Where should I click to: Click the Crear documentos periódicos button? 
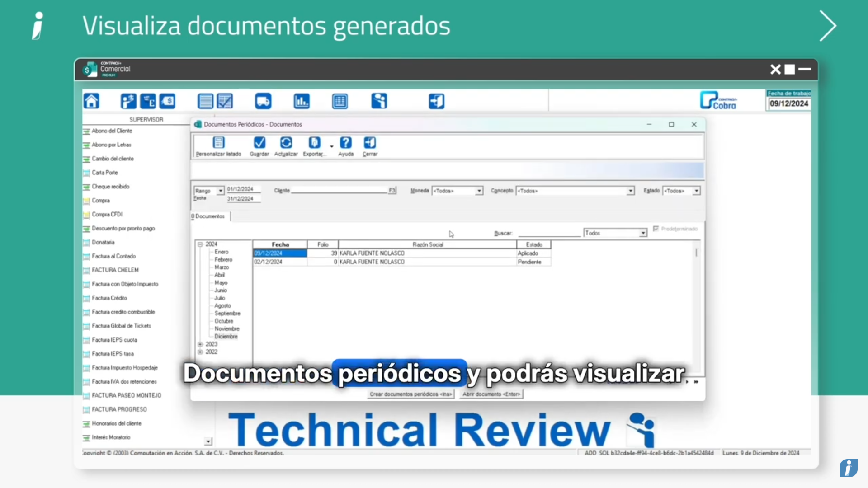[x=410, y=394]
